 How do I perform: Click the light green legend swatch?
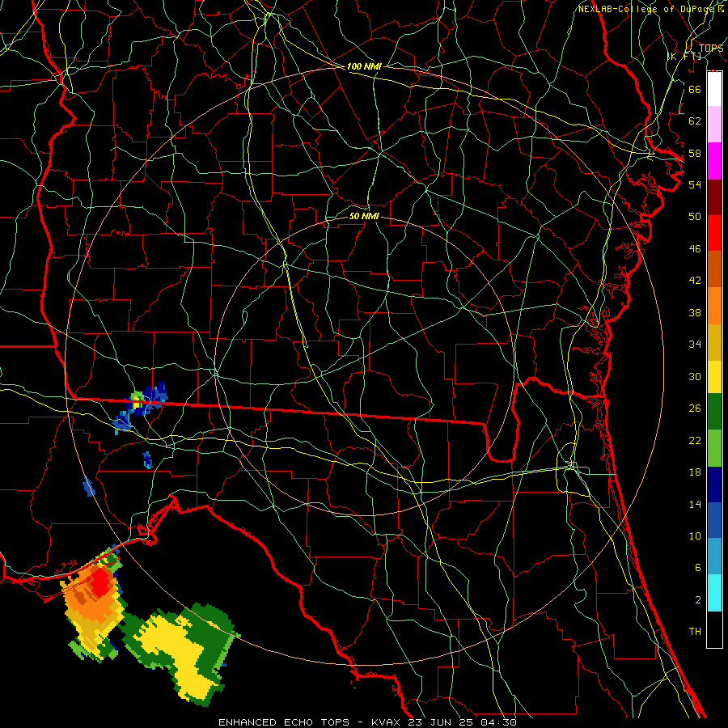(x=714, y=447)
